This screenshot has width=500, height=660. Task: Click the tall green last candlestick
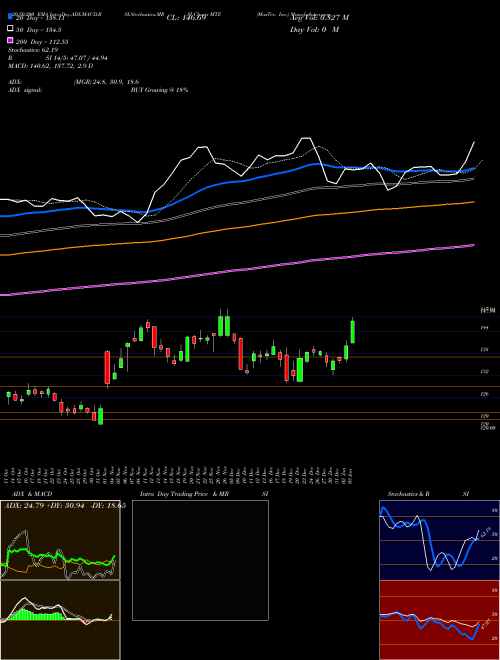pyautogui.click(x=353, y=332)
